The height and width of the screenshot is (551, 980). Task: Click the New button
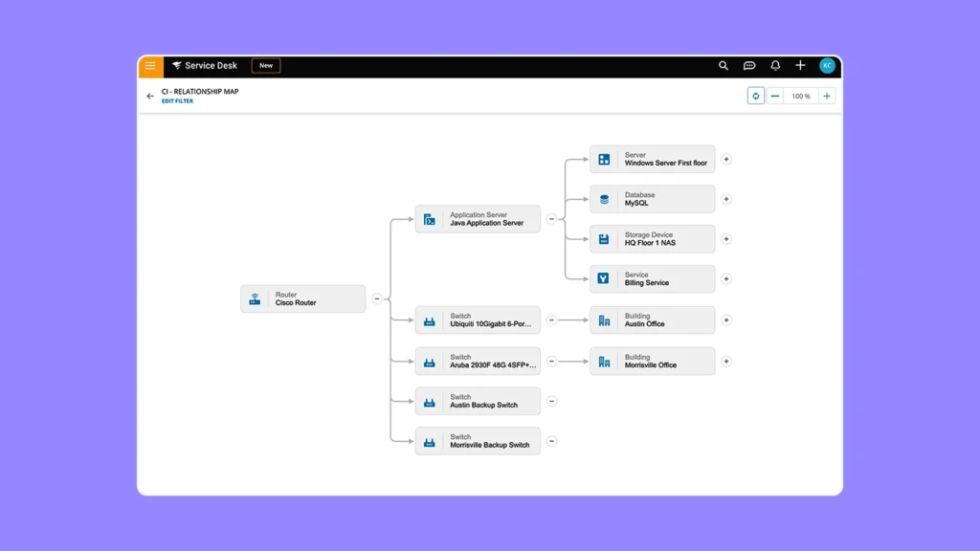click(266, 66)
